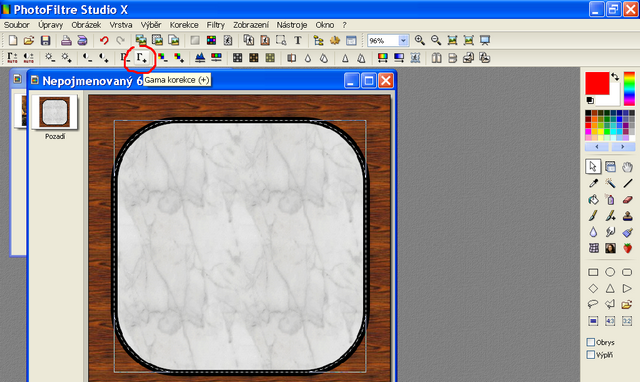
Task: Select the arrow Selection tool
Action: coord(593,167)
